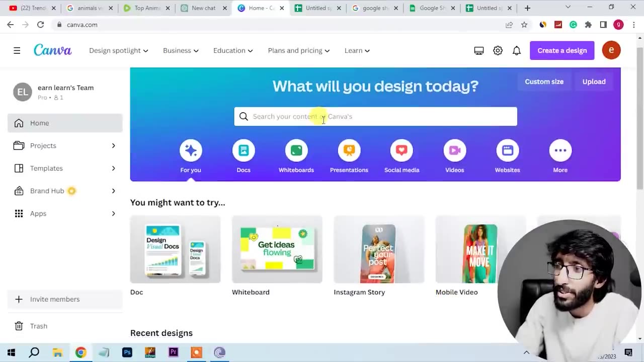Click Create a design button
This screenshot has width=644, height=362.
[562, 50]
